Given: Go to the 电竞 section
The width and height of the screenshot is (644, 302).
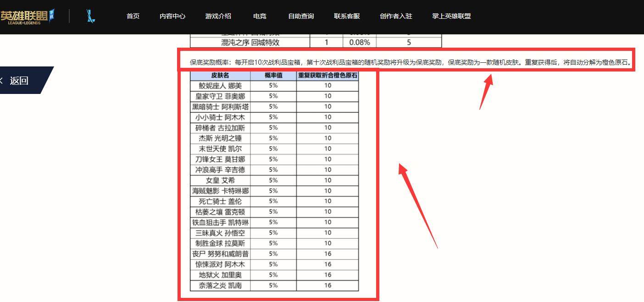Looking at the screenshot, I should [x=260, y=16].
